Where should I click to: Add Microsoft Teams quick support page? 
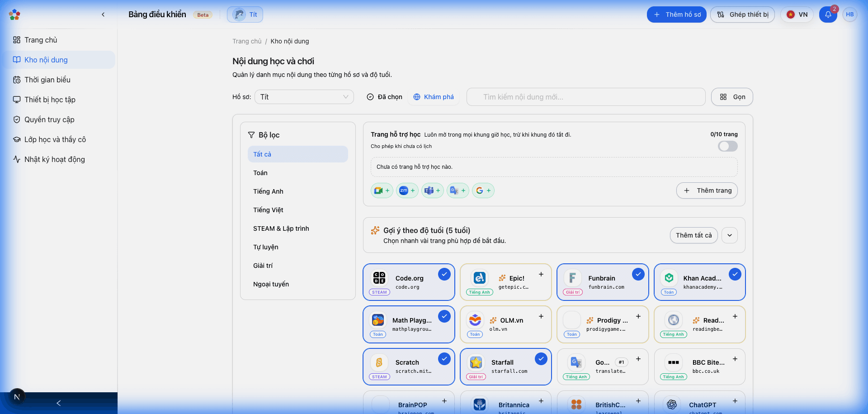pos(433,190)
